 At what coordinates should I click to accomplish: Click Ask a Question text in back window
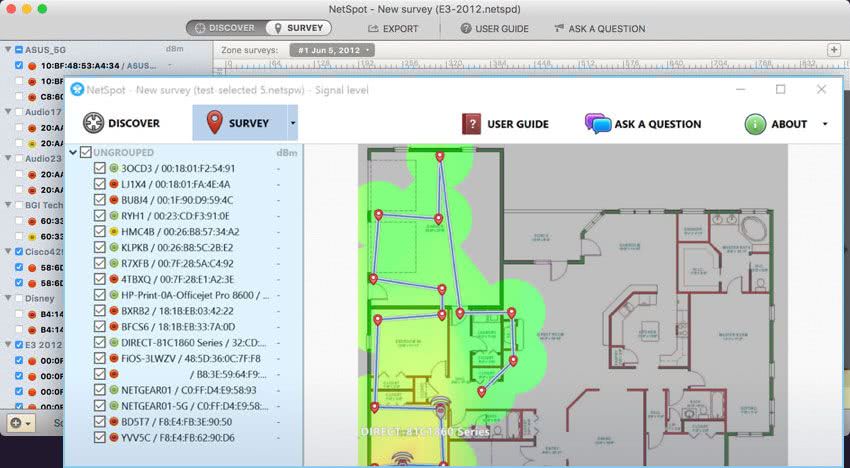click(x=607, y=29)
